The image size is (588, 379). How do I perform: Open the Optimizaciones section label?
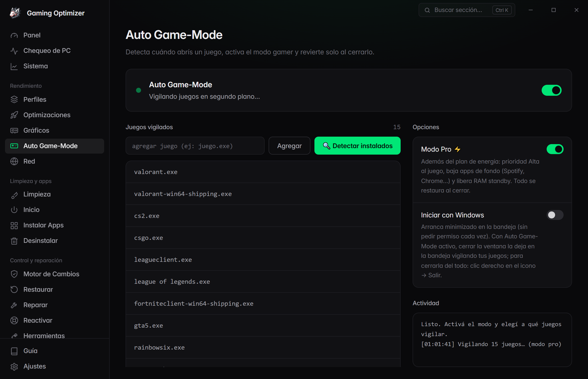(47, 115)
